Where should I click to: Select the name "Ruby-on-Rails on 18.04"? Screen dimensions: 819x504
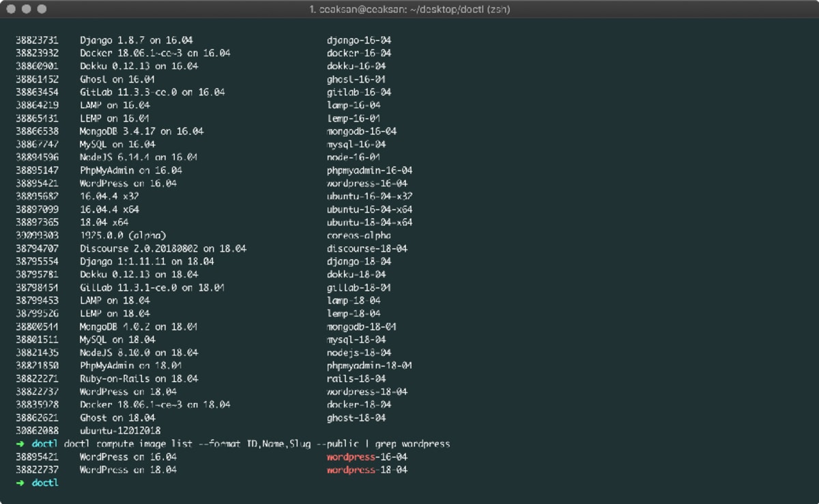pyautogui.click(x=139, y=379)
